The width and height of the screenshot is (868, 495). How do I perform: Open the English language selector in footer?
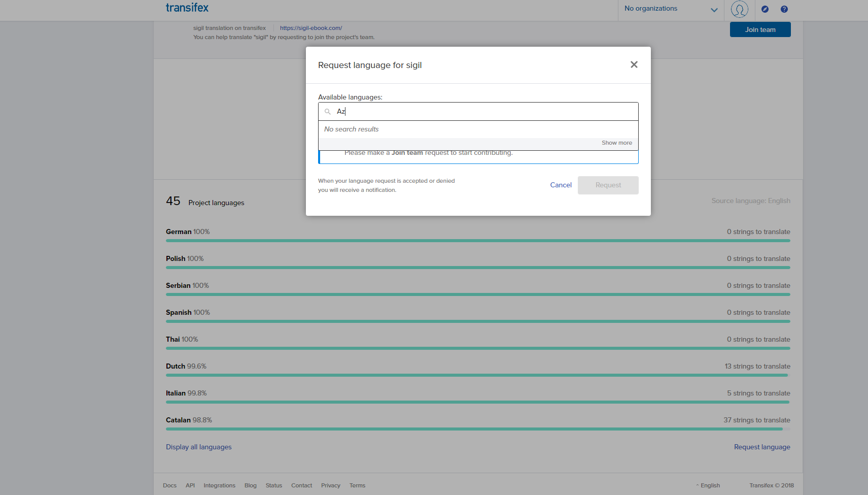click(x=709, y=485)
